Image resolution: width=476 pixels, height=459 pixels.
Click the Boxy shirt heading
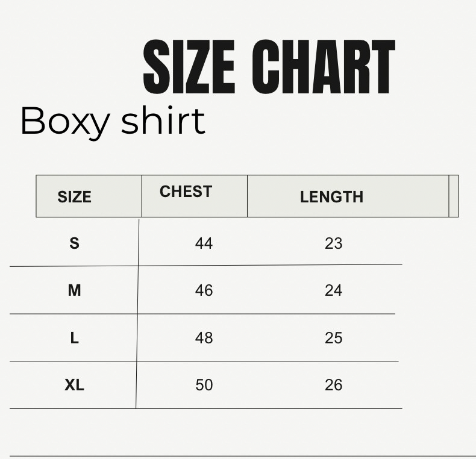113,123
